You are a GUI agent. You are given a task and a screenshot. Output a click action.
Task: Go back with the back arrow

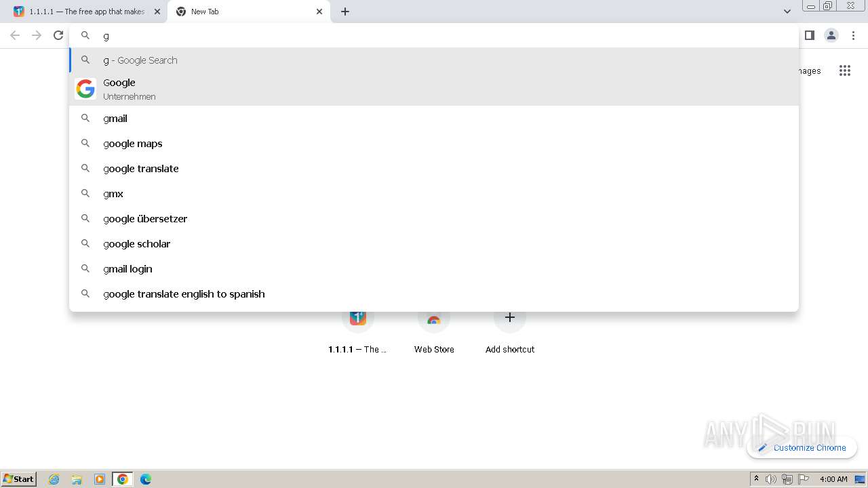pyautogui.click(x=15, y=35)
